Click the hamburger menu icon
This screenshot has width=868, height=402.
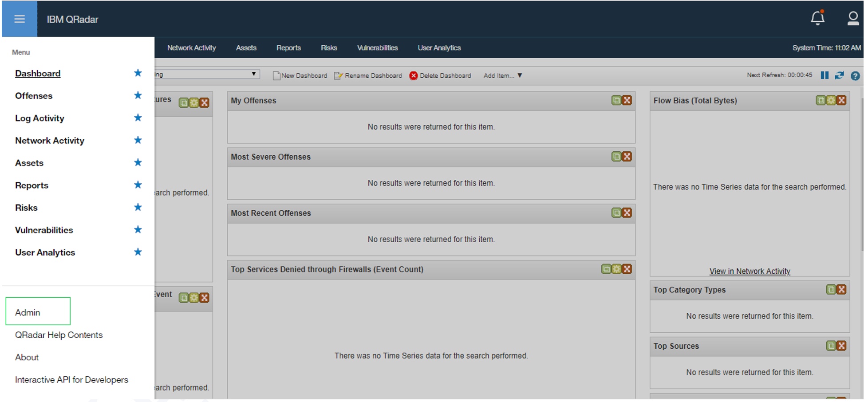[19, 19]
